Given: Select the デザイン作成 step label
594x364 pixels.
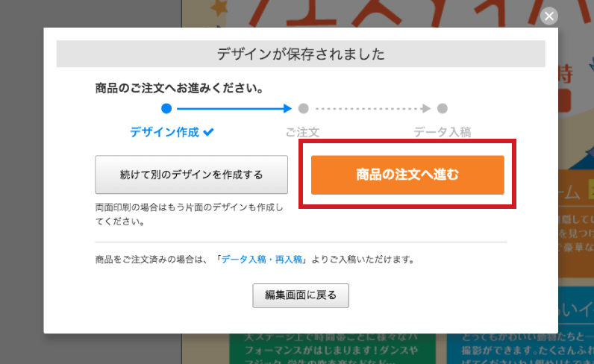Looking at the screenshot, I should [164, 132].
